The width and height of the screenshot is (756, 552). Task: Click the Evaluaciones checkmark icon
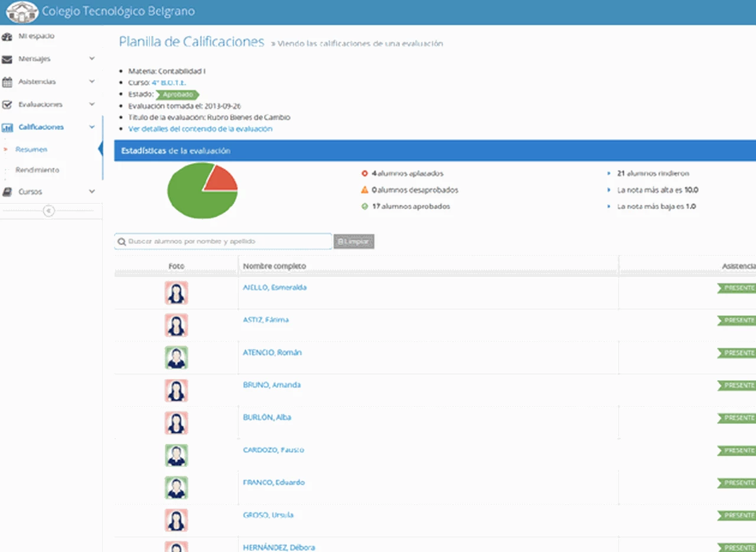click(x=7, y=104)
